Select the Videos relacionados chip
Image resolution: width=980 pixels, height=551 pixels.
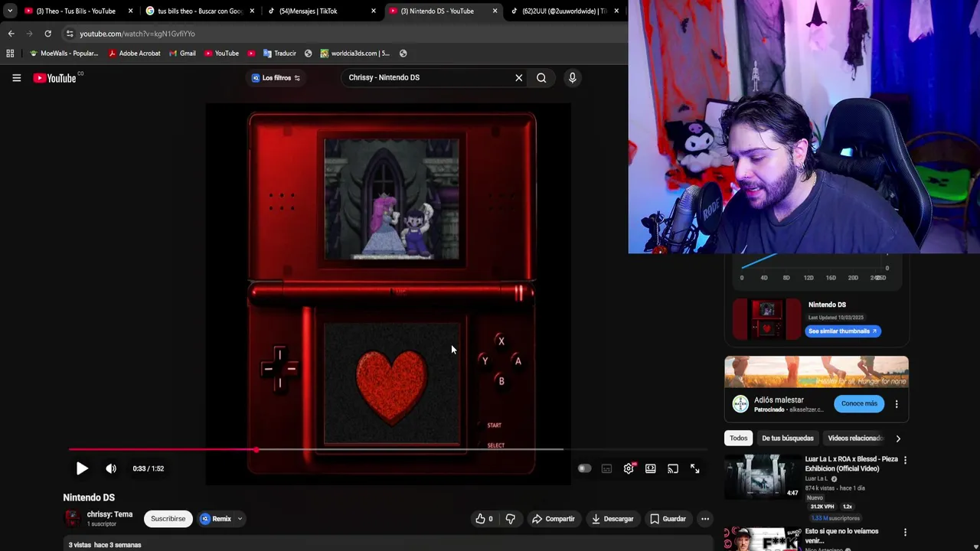[x=855, y=439]
